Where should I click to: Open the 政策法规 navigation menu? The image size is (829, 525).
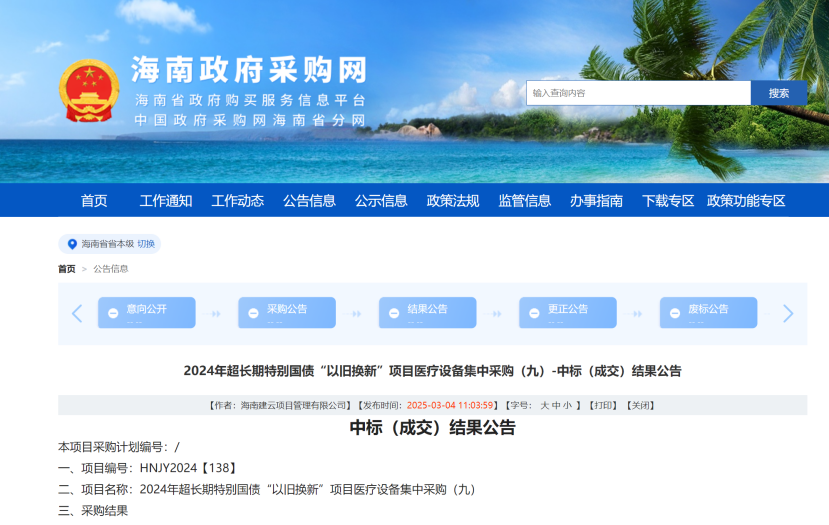tap(453, 200)
